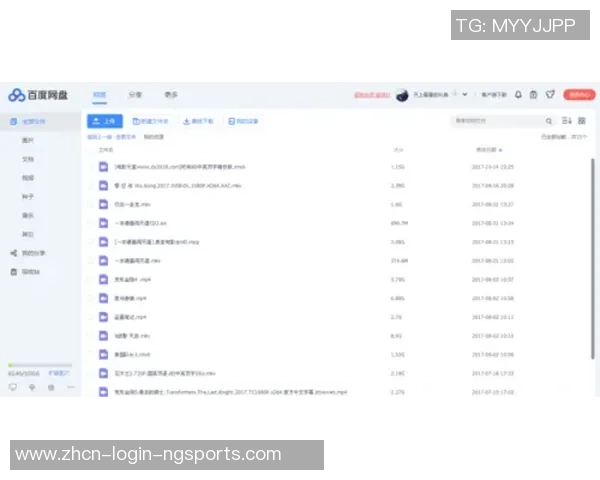
Task: Open the Netdisk tab in top navigation
Action: pos(99,95)
